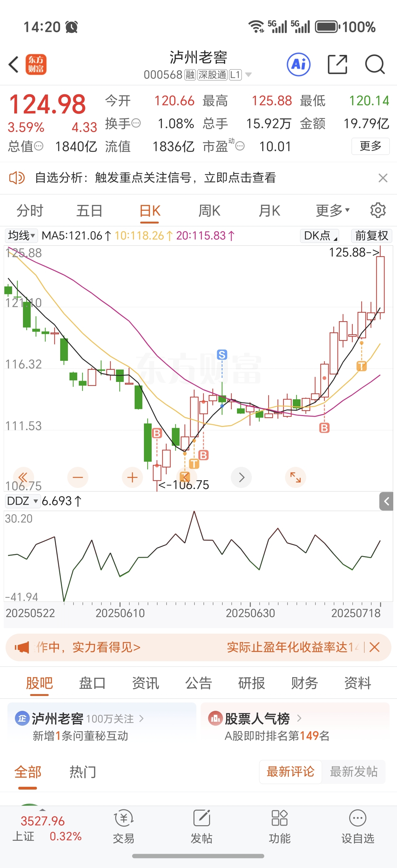Viewport: 397px width, 868px height.
Task: Switch to 五日 chart tab
Action: (89, 210)
